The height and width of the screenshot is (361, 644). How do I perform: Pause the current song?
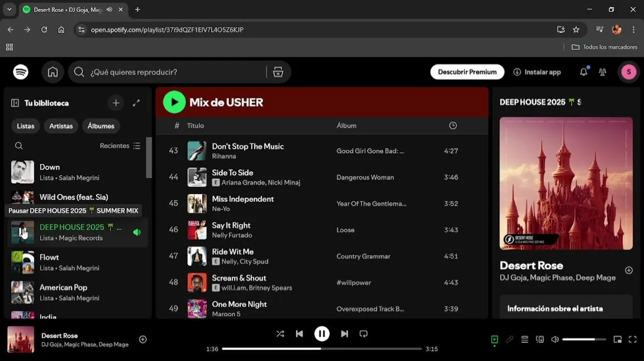tap(322, 334)
